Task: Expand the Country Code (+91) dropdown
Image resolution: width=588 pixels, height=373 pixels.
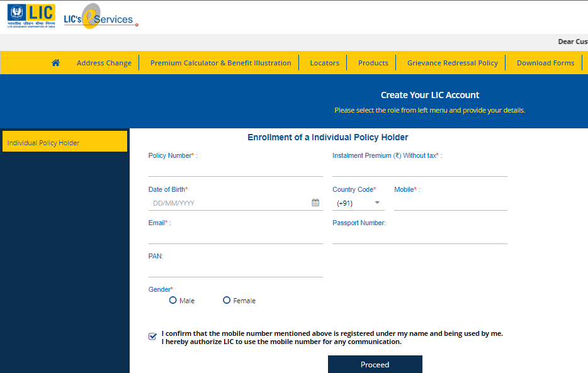Action: click(x=358, y=203)
